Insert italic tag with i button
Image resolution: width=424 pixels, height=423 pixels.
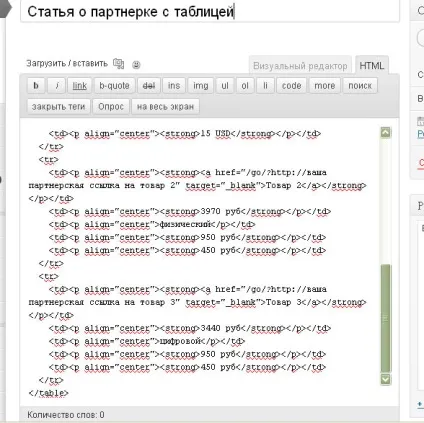pos(57,86)
